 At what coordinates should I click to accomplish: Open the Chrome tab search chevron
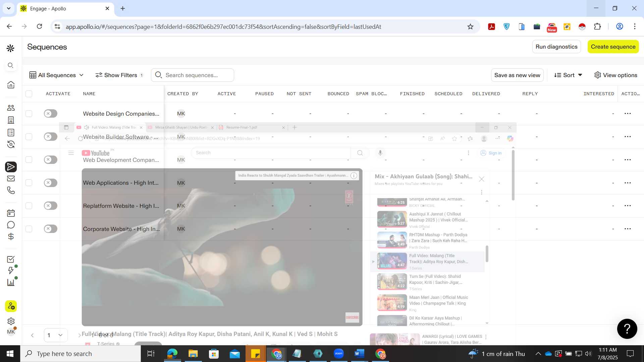[x=8, y=8]
